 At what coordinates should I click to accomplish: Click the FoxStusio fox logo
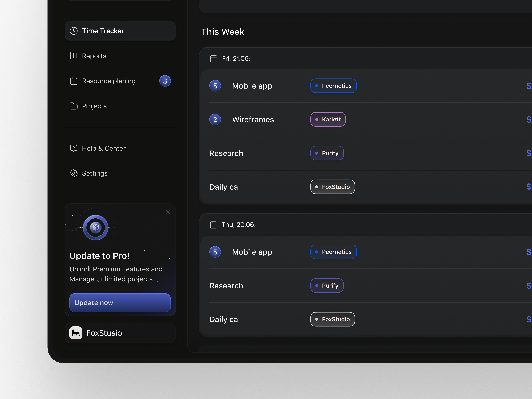[x=76, y=333]
